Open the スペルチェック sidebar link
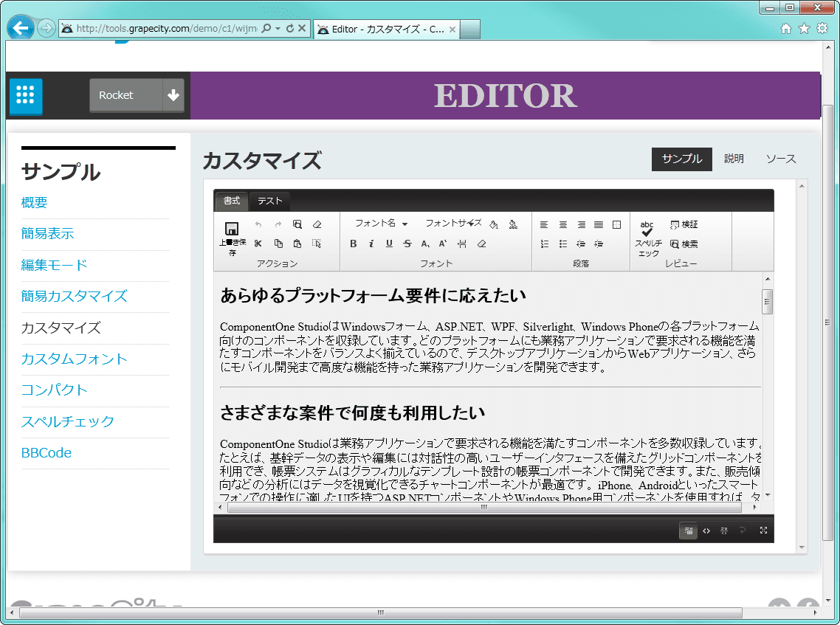840x625 pixels. (67, 421)
